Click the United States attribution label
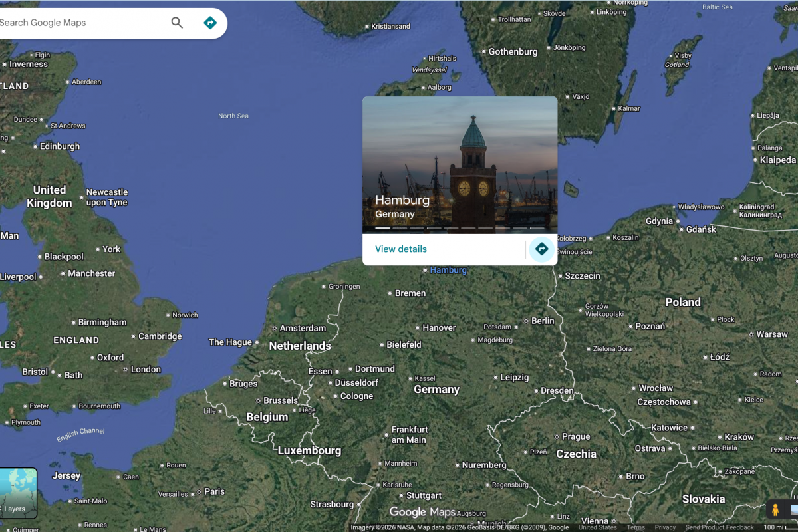 597,526
